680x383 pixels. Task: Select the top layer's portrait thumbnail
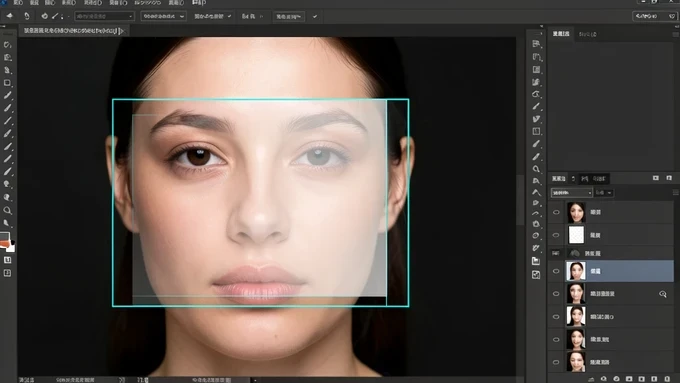coord(576,213)
